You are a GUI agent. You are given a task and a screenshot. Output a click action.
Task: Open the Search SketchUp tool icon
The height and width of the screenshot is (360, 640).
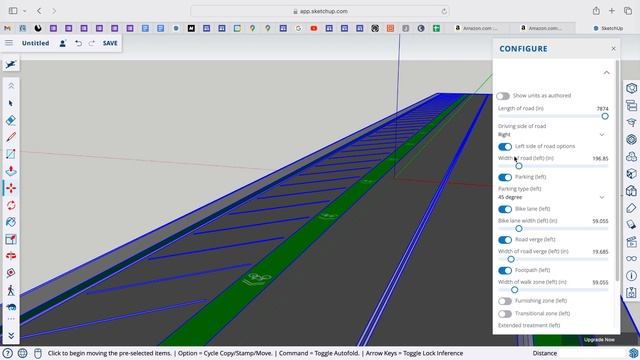pos(11,64)
